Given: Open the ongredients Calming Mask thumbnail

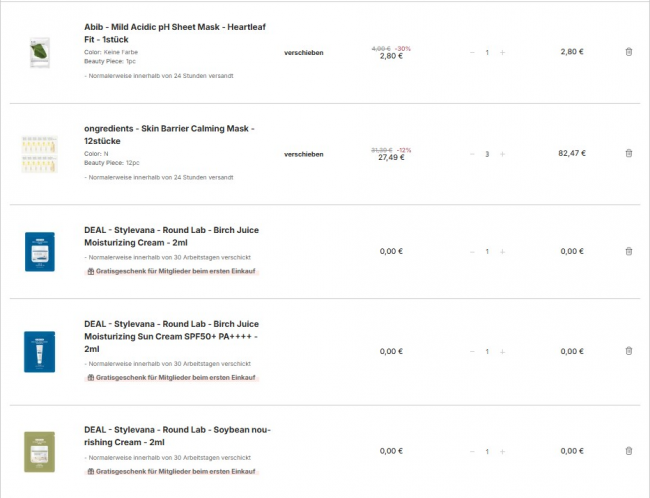Looking at the screenshot, I should [39, 153].
